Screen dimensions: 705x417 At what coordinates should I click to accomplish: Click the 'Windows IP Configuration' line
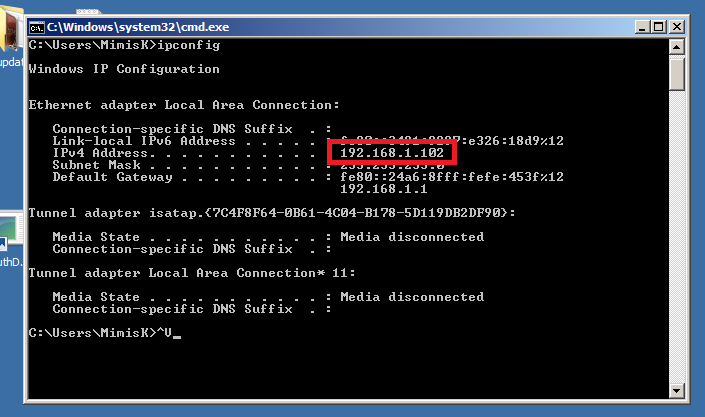pos(124,69)
